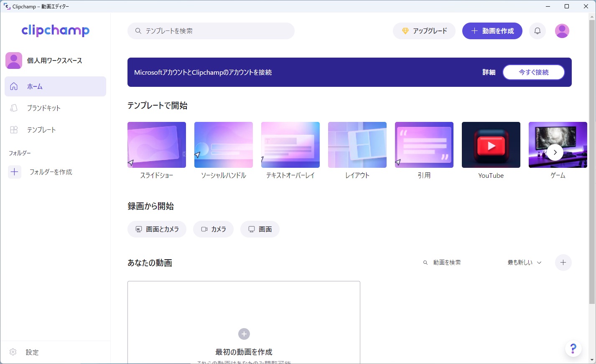The height and width of the screenshot is (364, 596).
Task: Start カメラ recording
Action: tap(213, 229)
